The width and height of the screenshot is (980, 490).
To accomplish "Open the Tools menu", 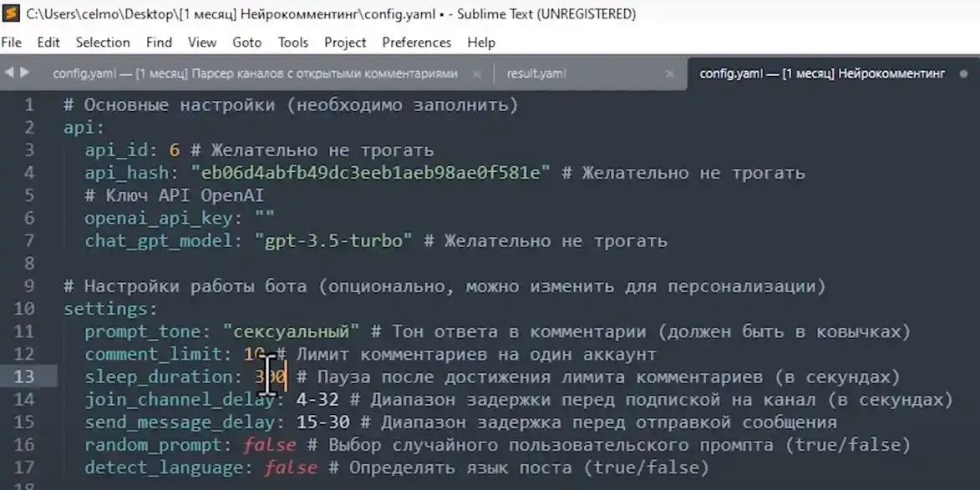I will coord(293,42).
